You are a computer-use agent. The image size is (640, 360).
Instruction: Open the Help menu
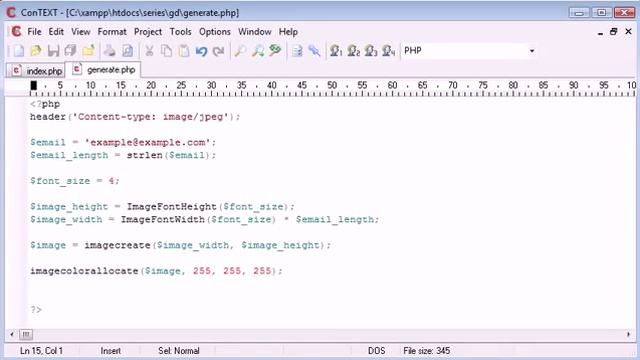(288, 32)
